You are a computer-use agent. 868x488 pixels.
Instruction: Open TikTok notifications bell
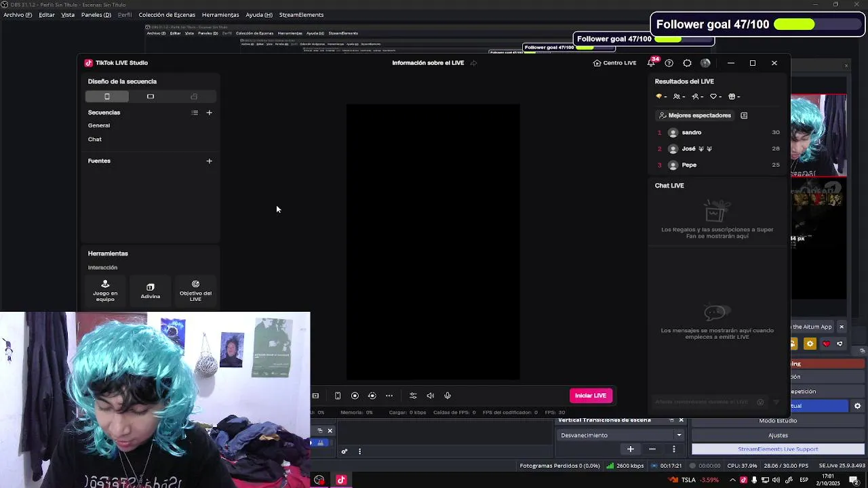[x=651, y=63]
